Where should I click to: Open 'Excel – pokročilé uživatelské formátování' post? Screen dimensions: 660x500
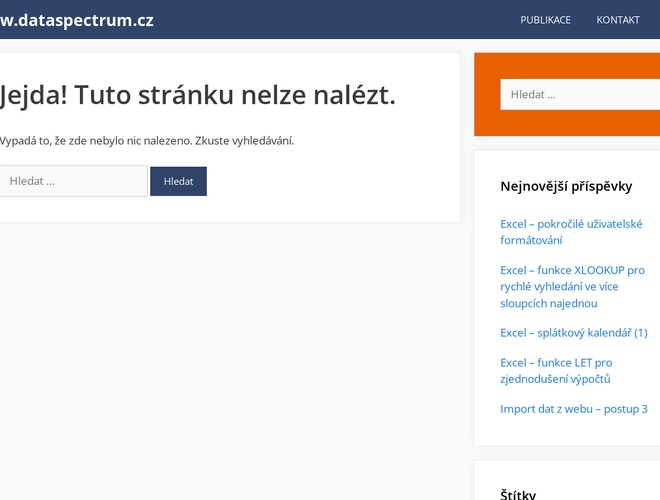572,232
